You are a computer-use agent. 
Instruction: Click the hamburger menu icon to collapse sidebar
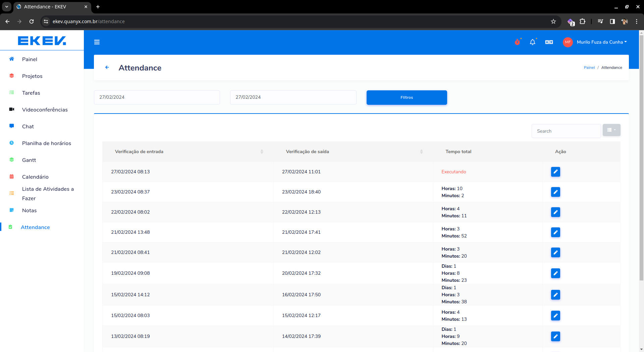(x=97, y=42)
